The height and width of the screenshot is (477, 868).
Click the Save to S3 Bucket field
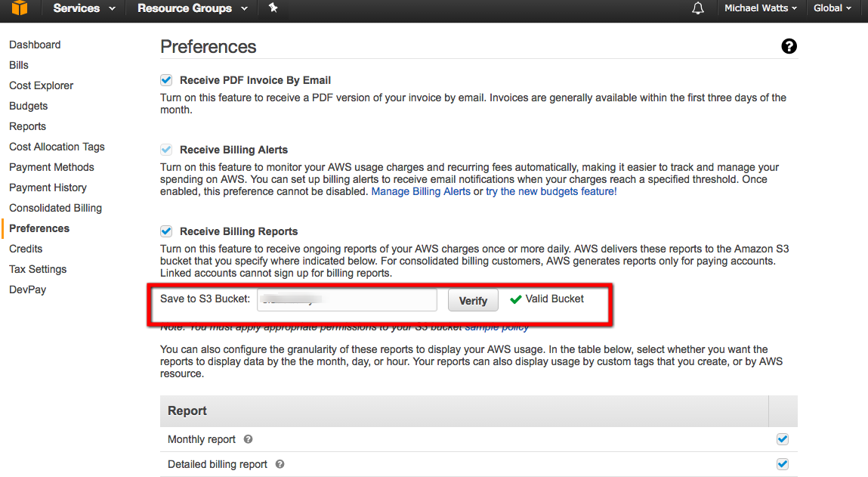pos(347,299)
